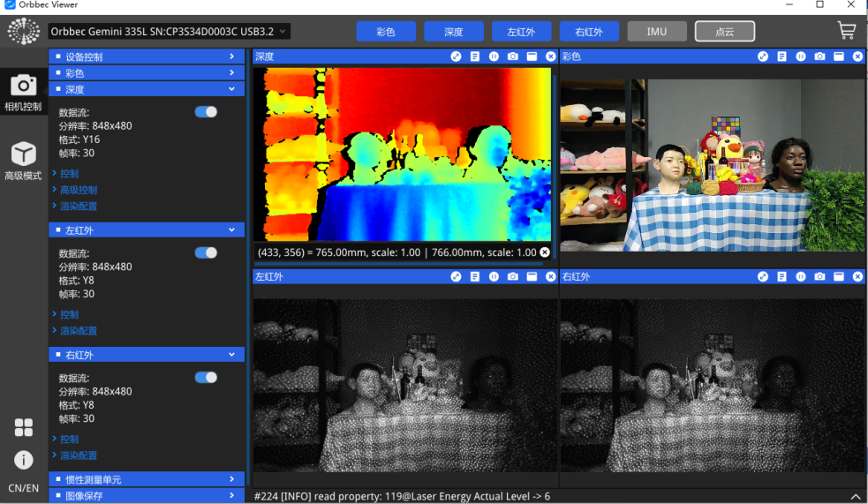Open the info icon in left sidebar

click(x=23, y=460)
